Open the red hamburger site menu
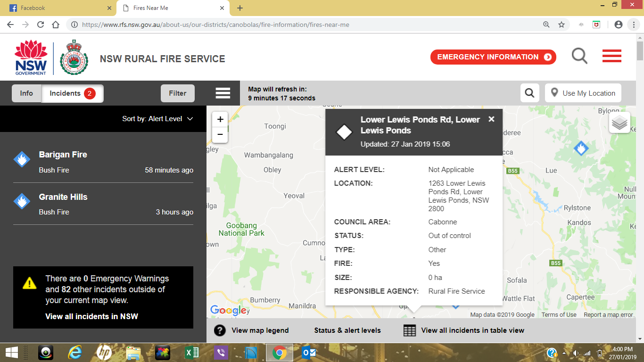Image resolution: width=644 pixels, height=362 pixels. click(x=612, y=56)
